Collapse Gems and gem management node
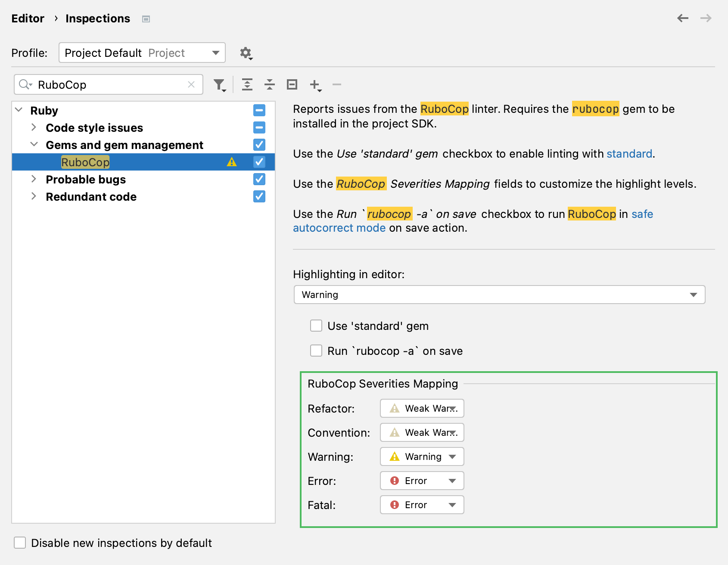This screenshot has height=565, width=728. click(x=34, y=144)
